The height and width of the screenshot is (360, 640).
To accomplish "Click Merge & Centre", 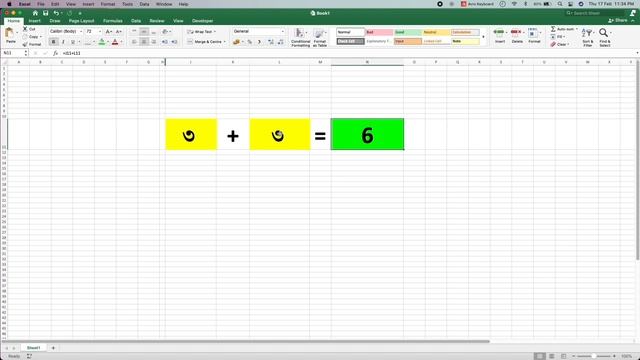I will pos(207,42).
